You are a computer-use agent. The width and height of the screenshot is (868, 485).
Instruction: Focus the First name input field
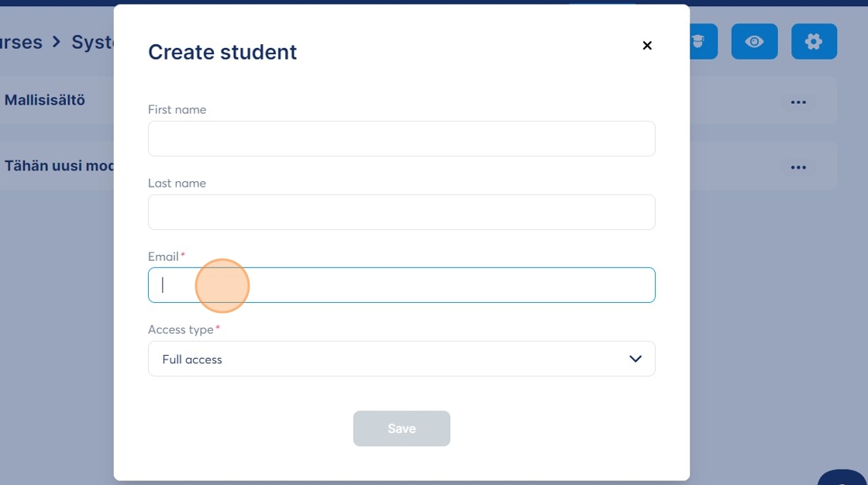[401, 139]
